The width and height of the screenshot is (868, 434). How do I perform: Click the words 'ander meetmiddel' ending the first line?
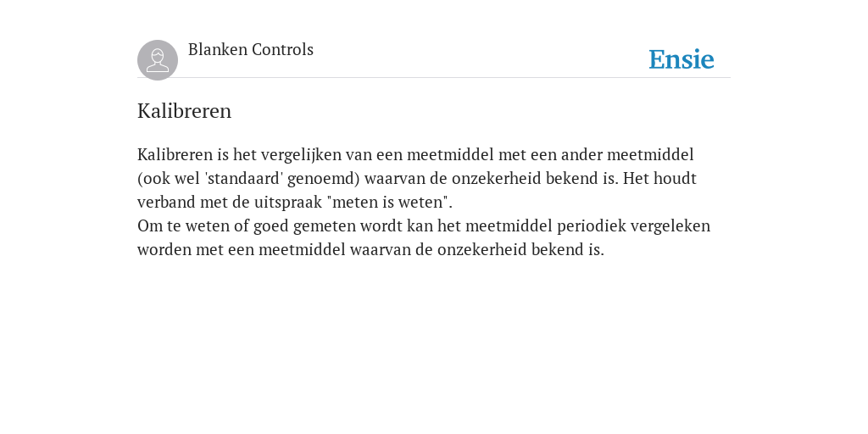tap(627, 154)
